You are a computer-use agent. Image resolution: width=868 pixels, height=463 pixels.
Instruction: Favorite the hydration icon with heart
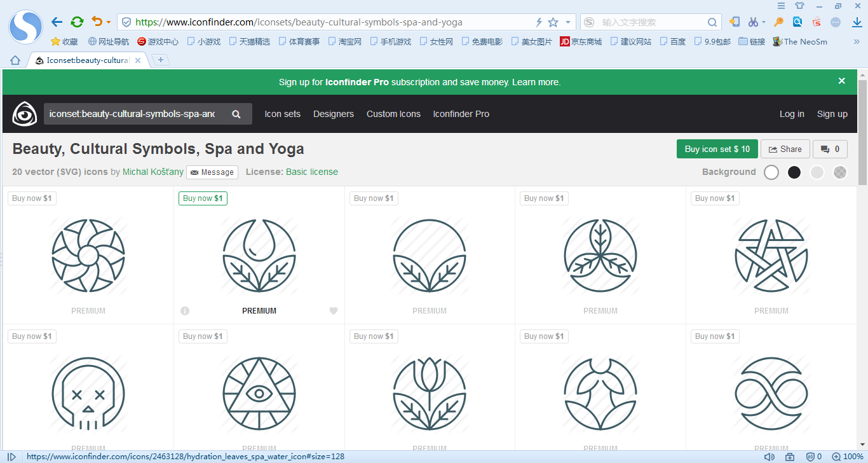coord(334,311)
